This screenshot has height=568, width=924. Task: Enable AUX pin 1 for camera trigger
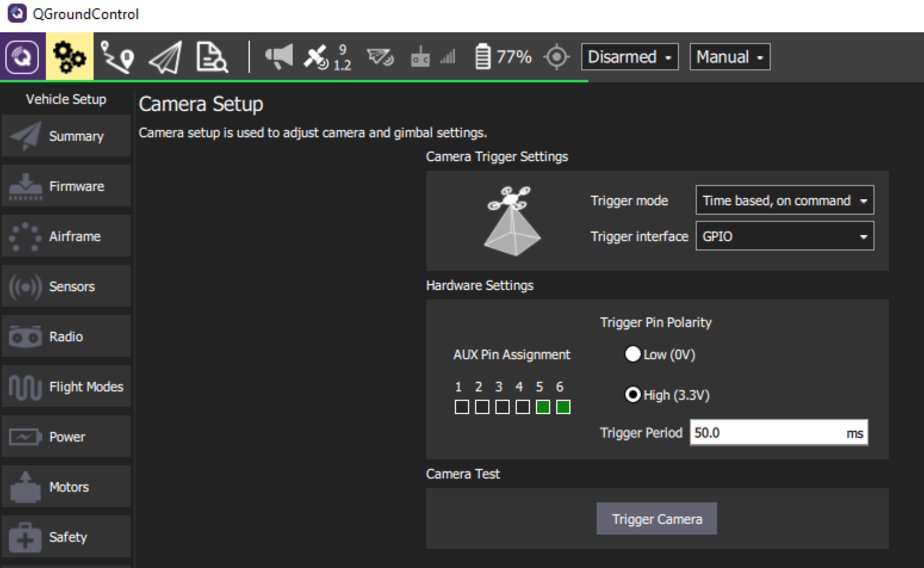click(x=461, y=407)
